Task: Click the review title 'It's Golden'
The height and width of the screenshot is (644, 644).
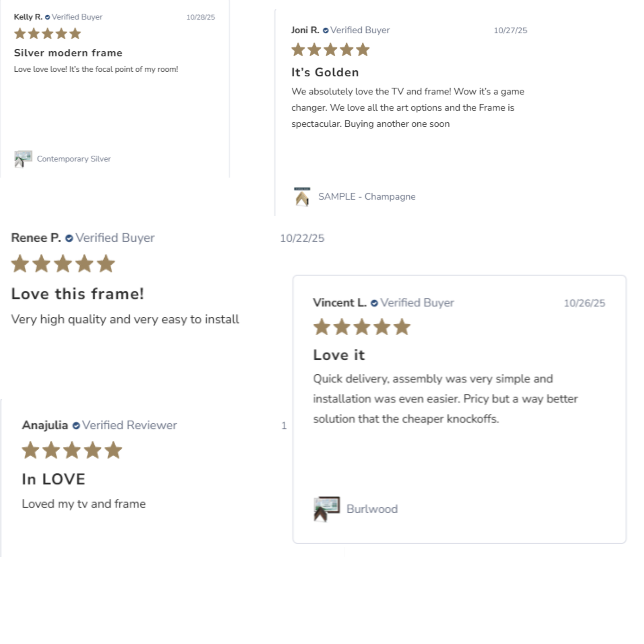Action: coord(325,72)
